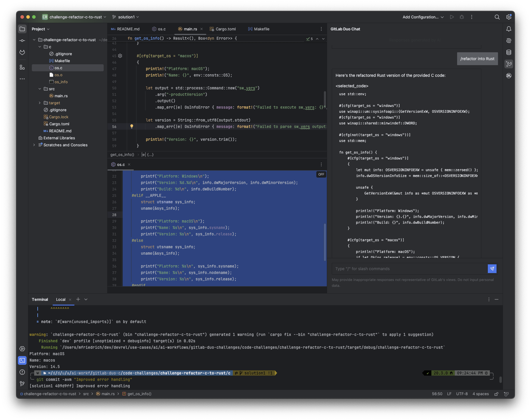531x420 pixels.
Task: Open the GitLab merge requests sidebar icon
Action: tap(22, 52)
